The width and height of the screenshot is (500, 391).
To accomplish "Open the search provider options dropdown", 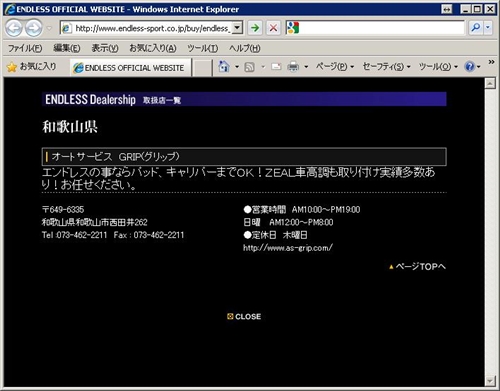I will click(488, 28).
